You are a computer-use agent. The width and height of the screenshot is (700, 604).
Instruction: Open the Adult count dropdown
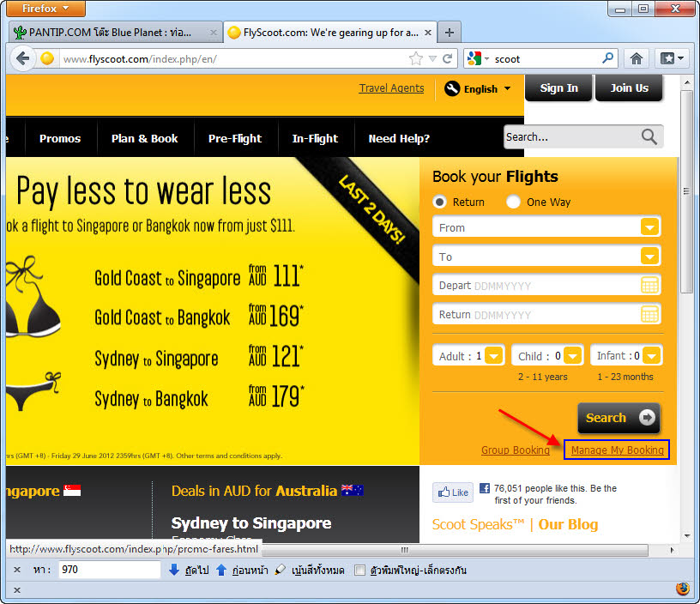tap(494, 356)
